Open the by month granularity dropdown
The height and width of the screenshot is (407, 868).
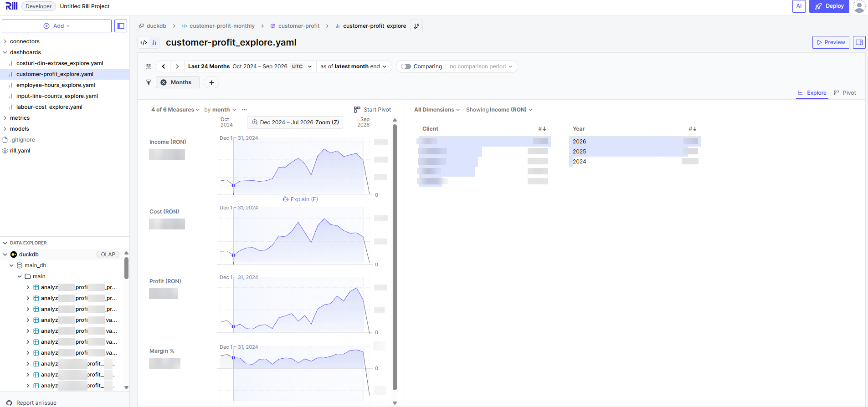[x=220, y=110]
